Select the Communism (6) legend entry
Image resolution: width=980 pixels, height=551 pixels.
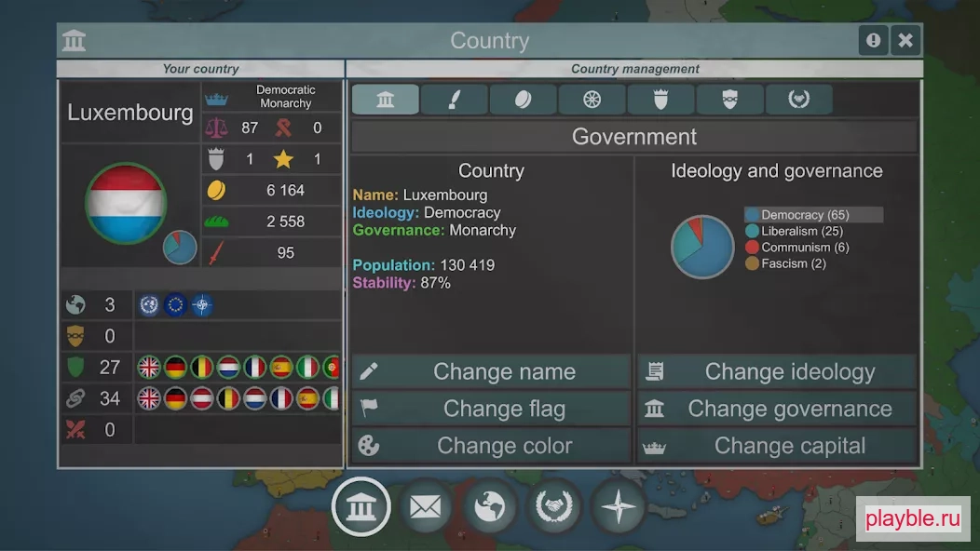tap(797, 248)
